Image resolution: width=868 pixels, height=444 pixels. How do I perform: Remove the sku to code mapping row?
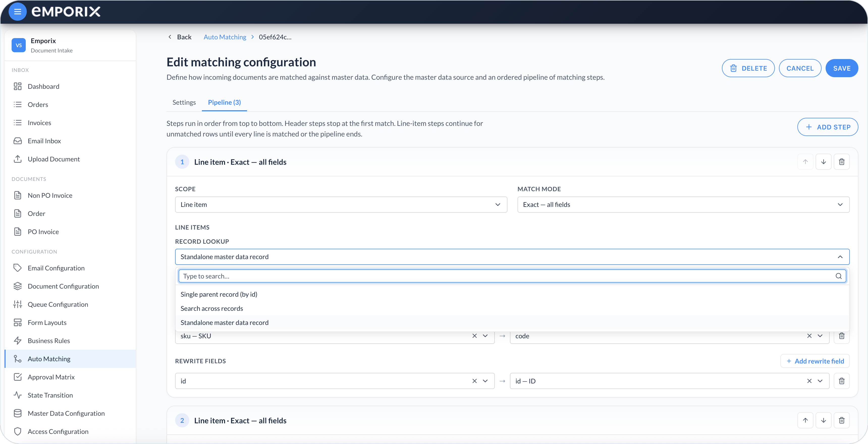click(842, 336)
